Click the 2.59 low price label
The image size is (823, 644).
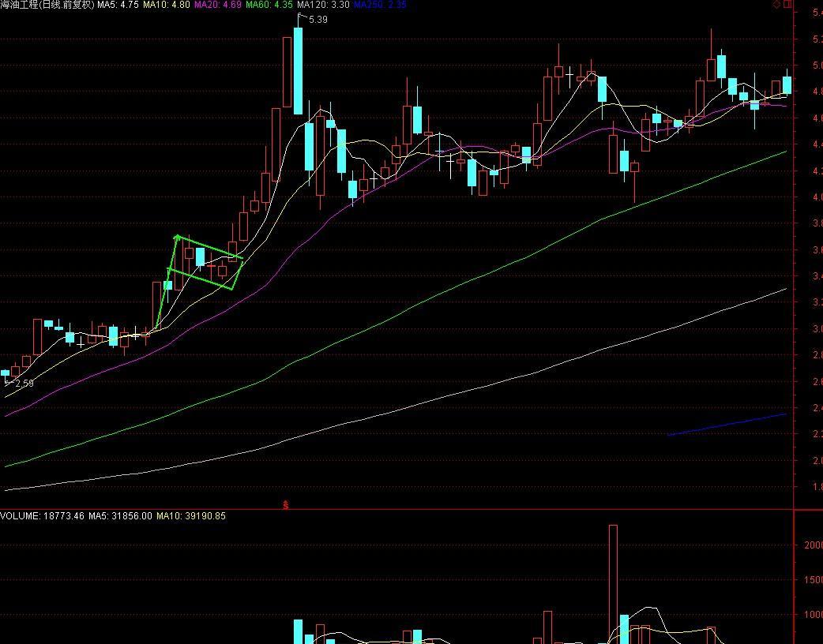pos(24,384)
